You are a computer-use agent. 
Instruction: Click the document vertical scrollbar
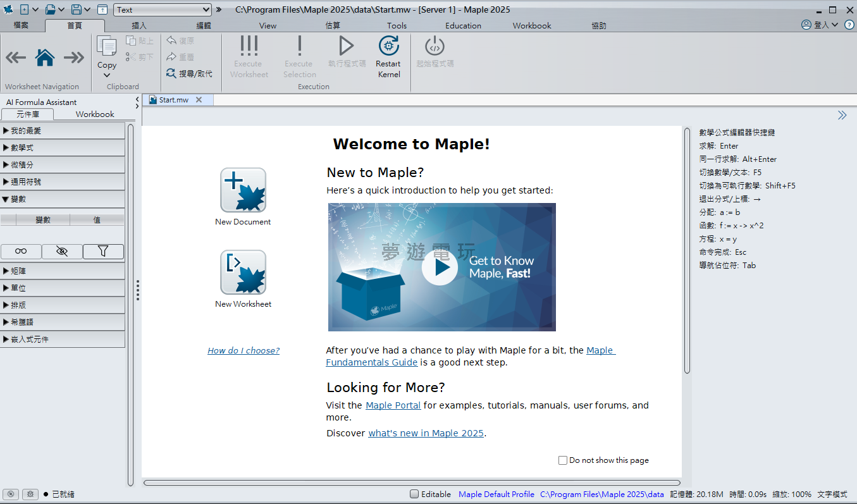tap(687, 250)
